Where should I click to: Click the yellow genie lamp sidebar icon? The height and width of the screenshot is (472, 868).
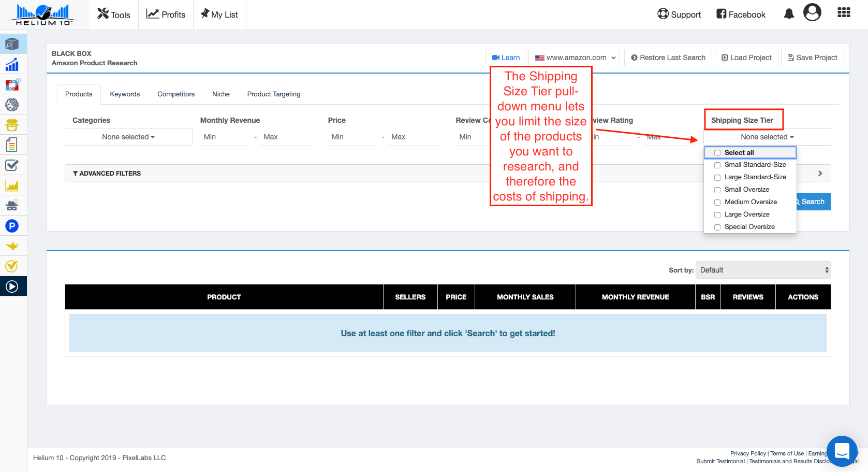tap(12, 246)
